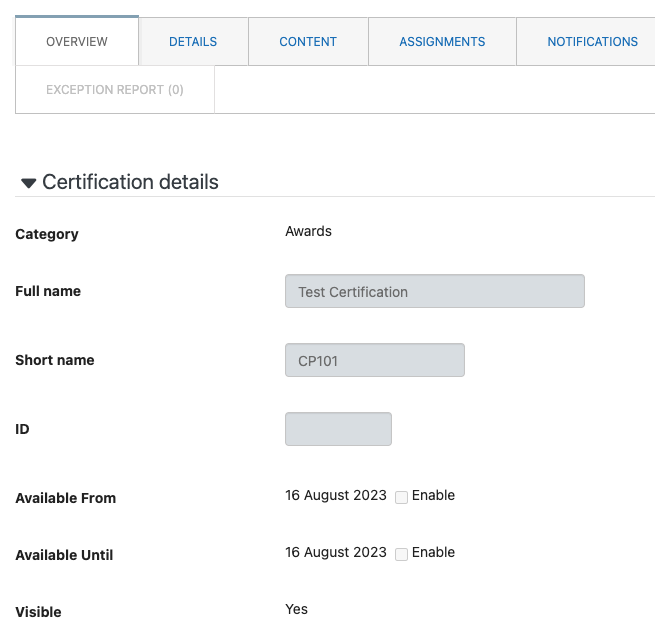Click the Overview tab
Viewport: 655px width, 640px height.
point(77,42)
